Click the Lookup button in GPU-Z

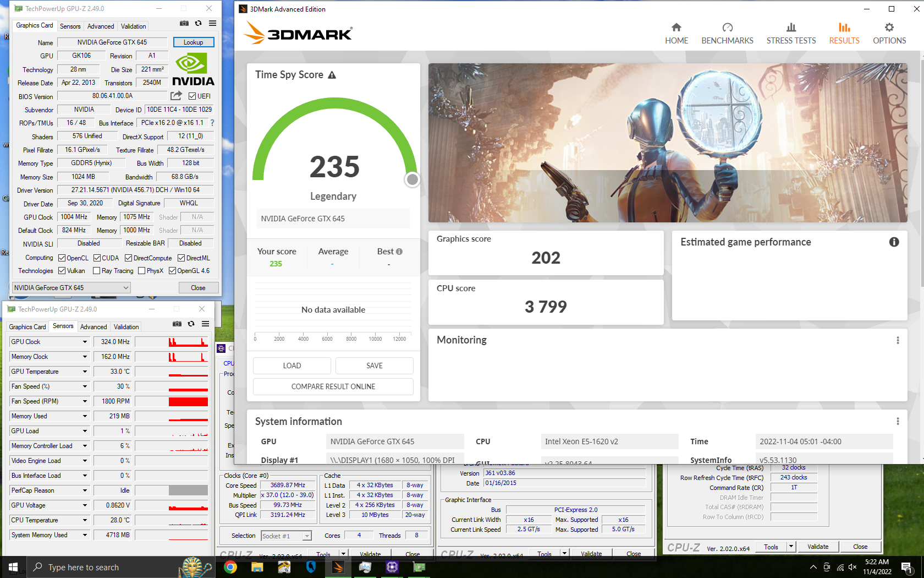coord(193,42)
